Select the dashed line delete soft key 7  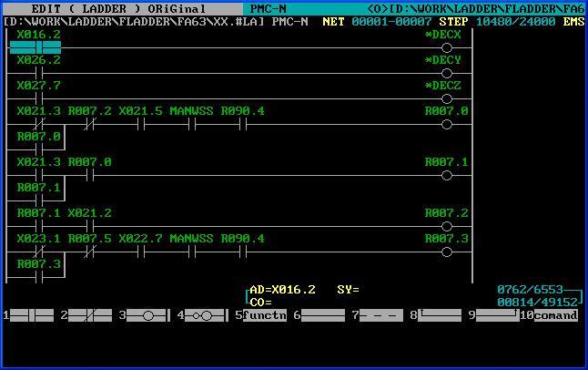381,315
